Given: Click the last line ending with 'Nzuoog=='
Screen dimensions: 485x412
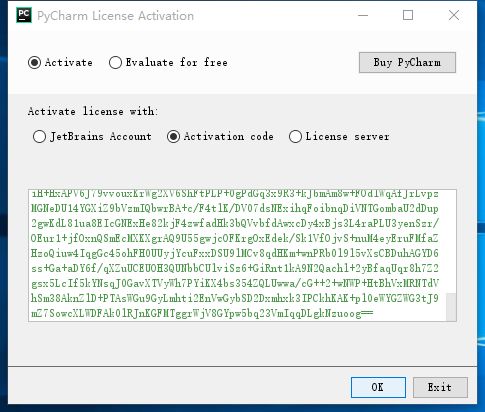Looking at the screenshot, I should point(202,314).
